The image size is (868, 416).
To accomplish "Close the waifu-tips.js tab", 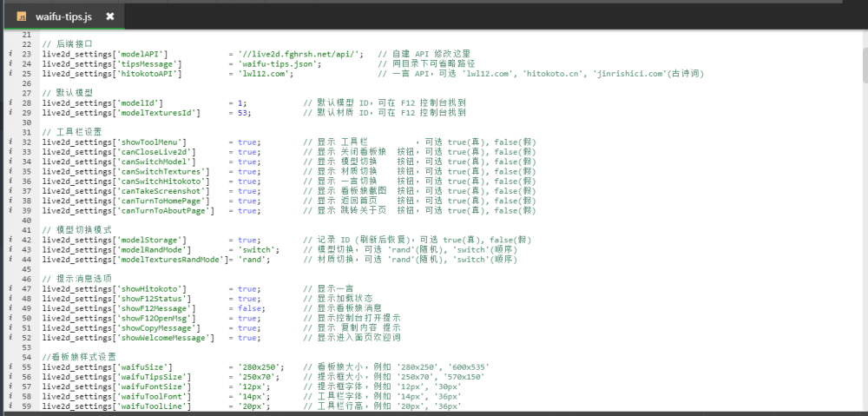I will coord(109,16).
